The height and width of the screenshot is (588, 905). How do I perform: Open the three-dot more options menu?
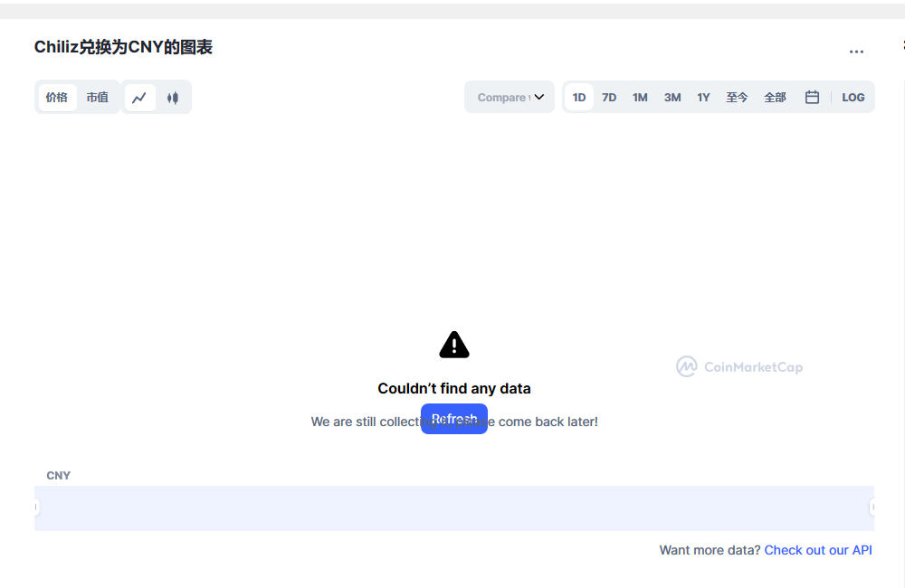856,52
